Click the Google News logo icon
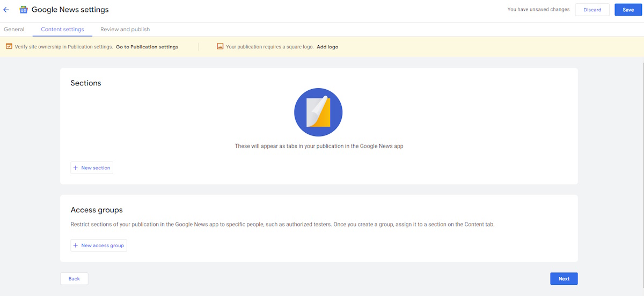Viewport: 644px width, 296px height. (x=24, y=10)
